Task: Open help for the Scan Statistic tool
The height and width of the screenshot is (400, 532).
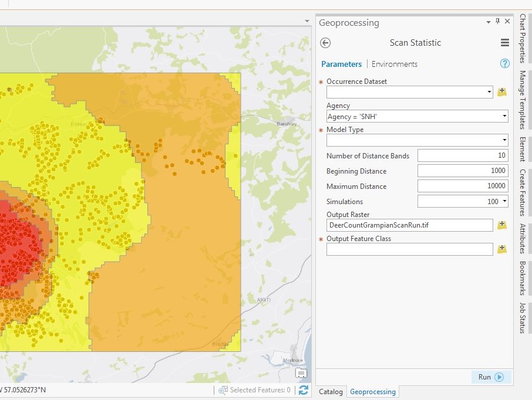Action: pos(504,63)
